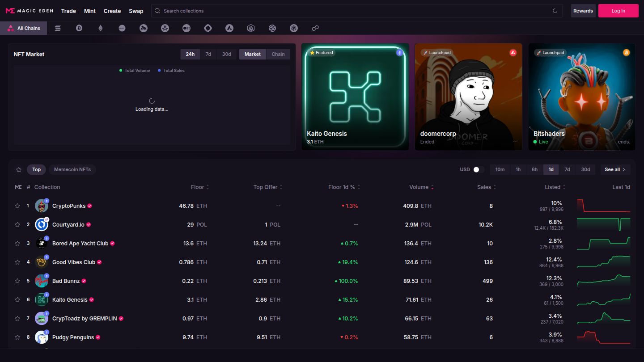This screenshot has height=362, width=644.
Task: Sort by the Listed column
Action: point(555,187)
